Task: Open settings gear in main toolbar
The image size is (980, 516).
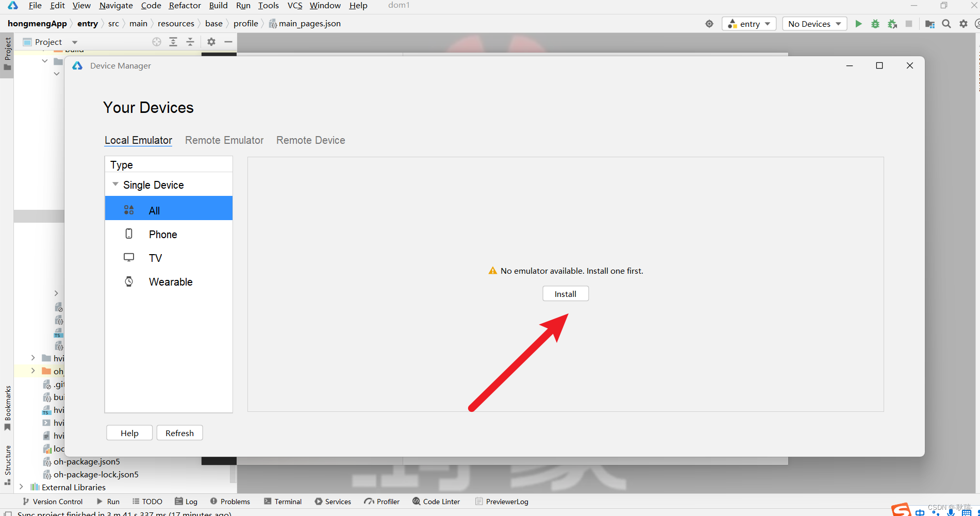Action: (x=964, y=24)
